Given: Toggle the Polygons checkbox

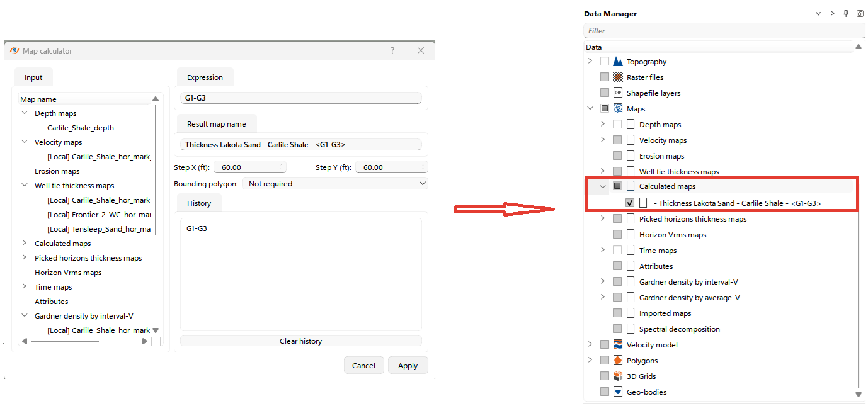Looking at the screenshot, I should [x=605, y=361].
